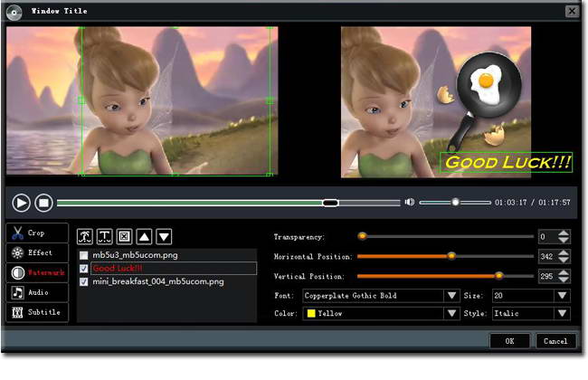Select the GOOD LUCK!!! text overlay in preview
The image size is (588, 380).
coord(507,162)
